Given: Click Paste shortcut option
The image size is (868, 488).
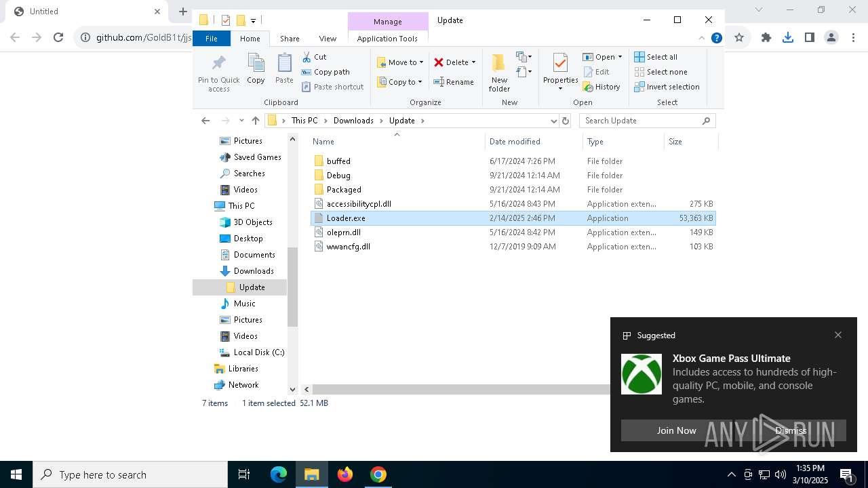Looking at the screenshot, I should pos(332,87).
